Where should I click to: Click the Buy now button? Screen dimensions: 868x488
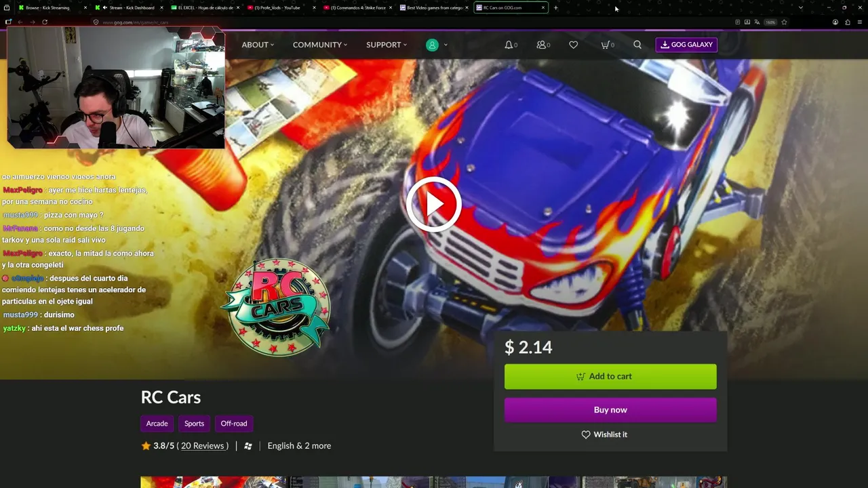point(610,410)
